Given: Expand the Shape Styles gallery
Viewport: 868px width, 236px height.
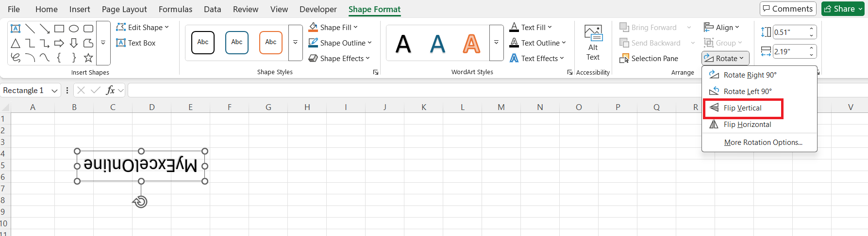Looking at the screenshot, I should click(x=295, y=43).
